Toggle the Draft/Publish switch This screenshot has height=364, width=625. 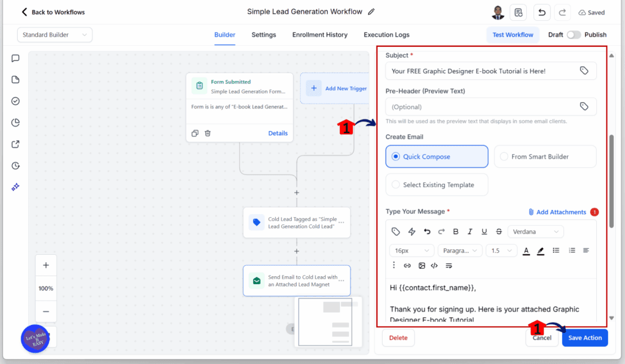573,35
